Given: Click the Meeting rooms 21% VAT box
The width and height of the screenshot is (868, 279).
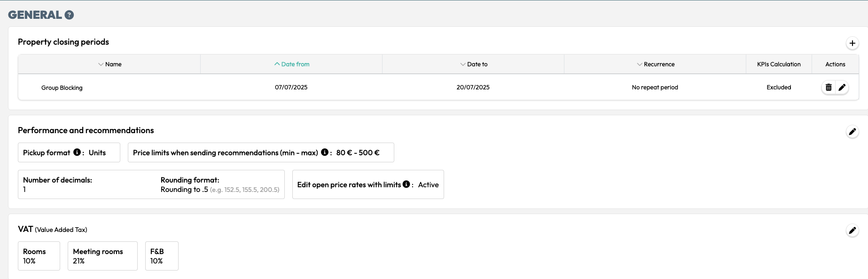Looking at the screenshot, I should [102, 256].
